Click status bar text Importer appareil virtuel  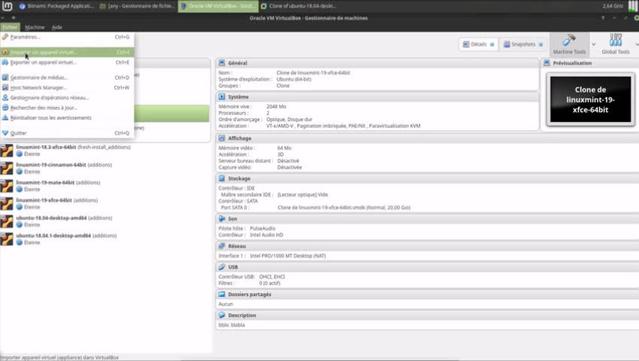(x=59, y=357)
